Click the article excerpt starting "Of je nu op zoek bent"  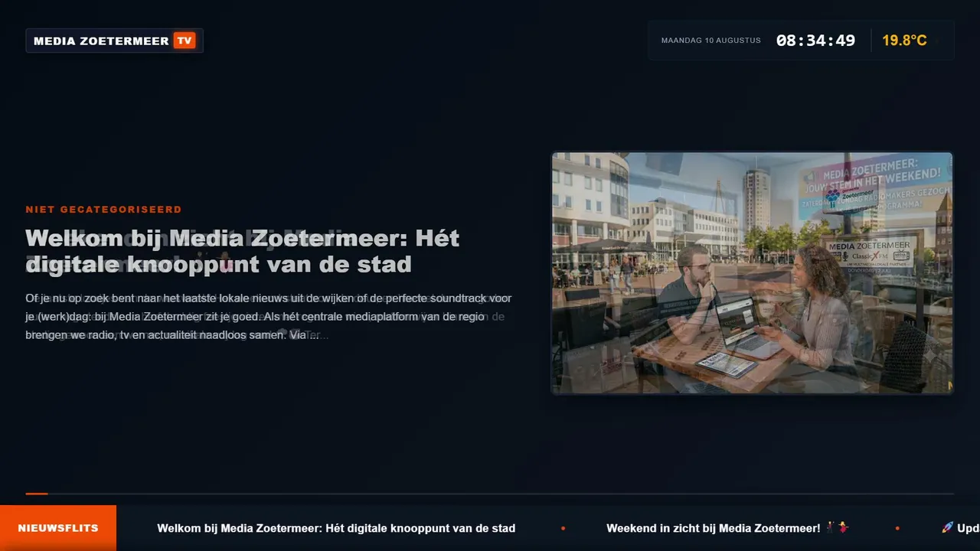(269, 316)
